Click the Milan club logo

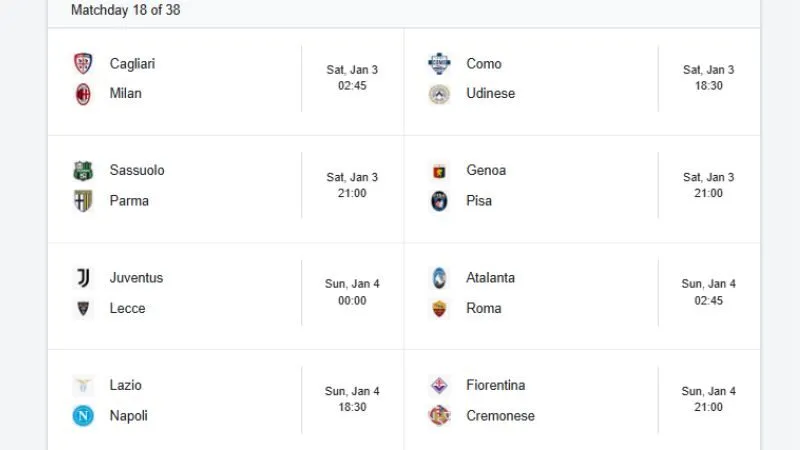[83, 94]
